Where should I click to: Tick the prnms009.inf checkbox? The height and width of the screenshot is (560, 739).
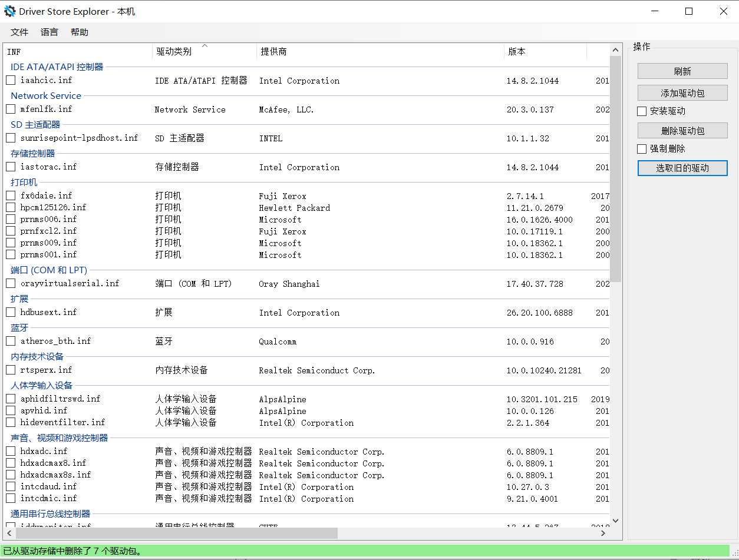[x=11, y=243]
